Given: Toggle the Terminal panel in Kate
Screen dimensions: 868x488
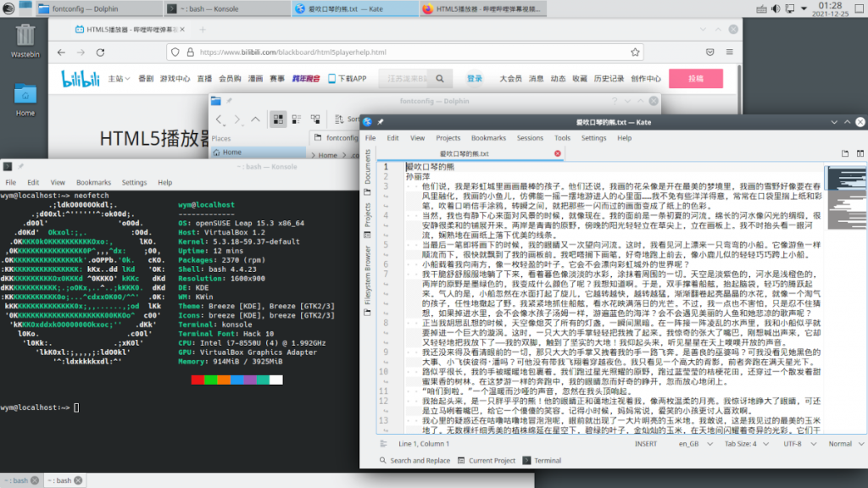Looking at the screenshot, I should coord(530,460).
